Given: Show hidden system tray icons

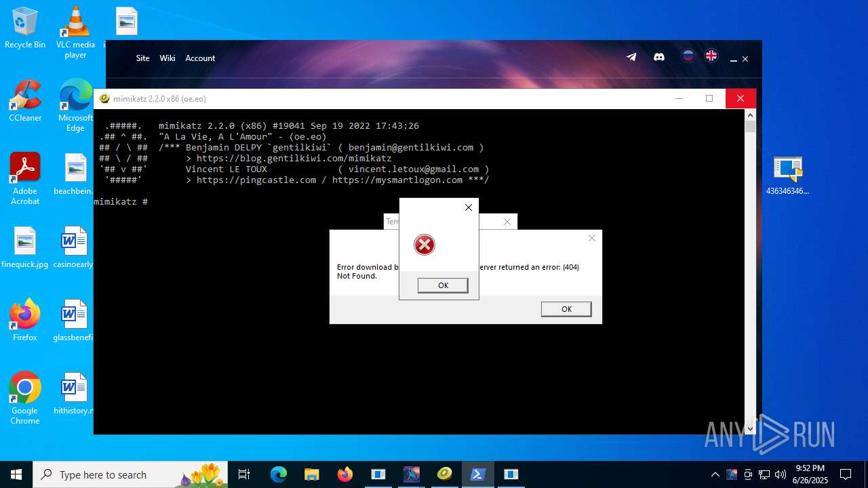Looking at the screenshot, I should pos(715,474).
